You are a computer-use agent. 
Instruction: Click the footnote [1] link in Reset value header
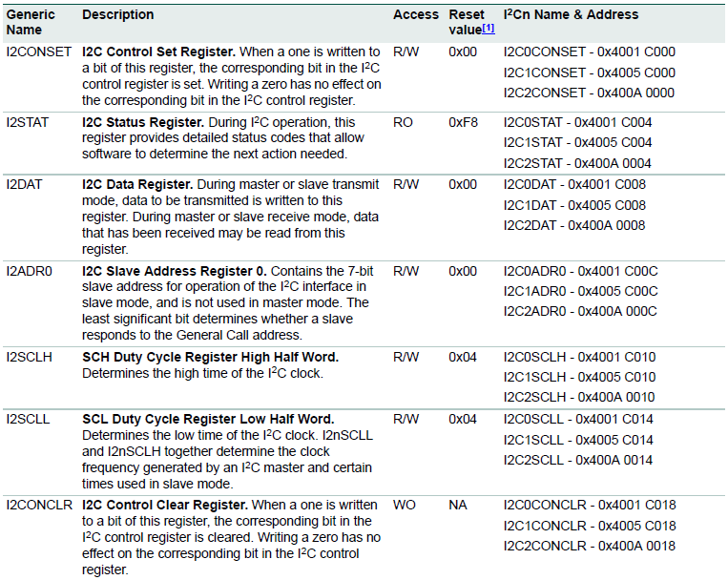click(x=488, y=30)
